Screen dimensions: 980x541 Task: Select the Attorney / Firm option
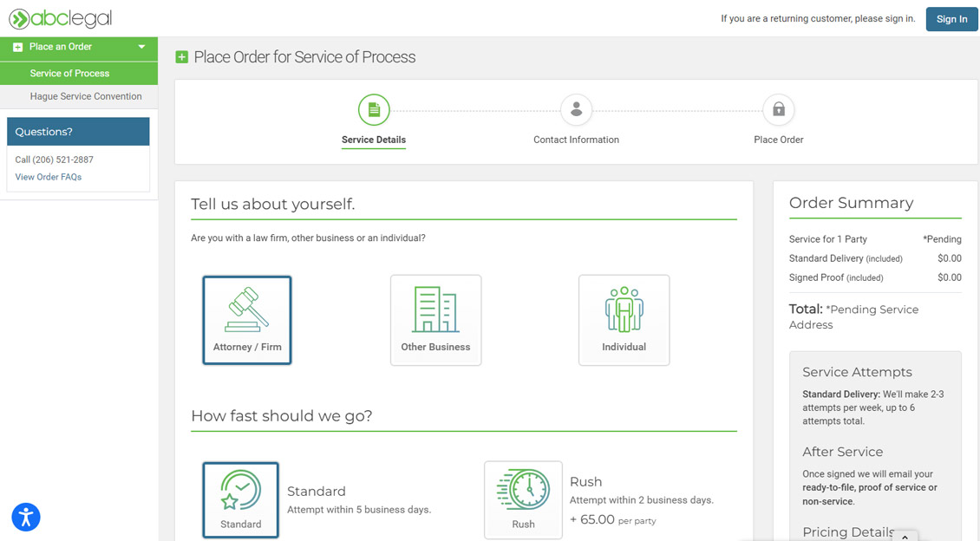click(x=247, y=320)
